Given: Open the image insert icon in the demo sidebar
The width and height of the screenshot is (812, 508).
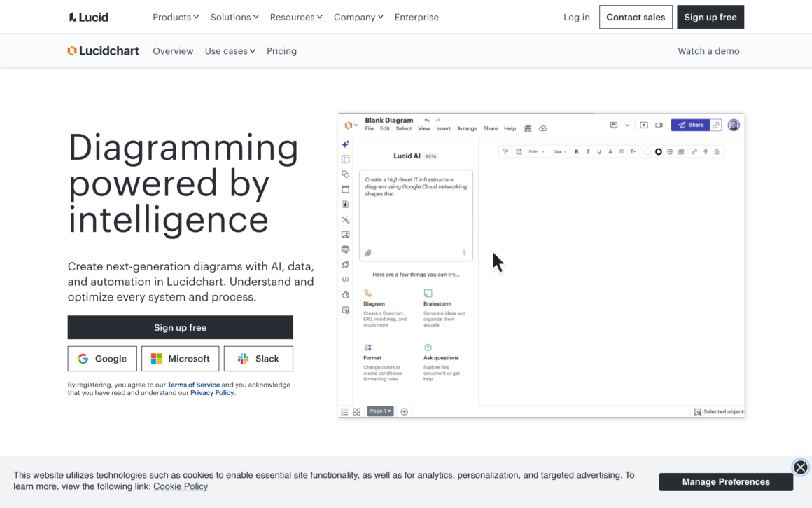Looking at the screenshot, I should pyautogui.click(x=345, y=235).
